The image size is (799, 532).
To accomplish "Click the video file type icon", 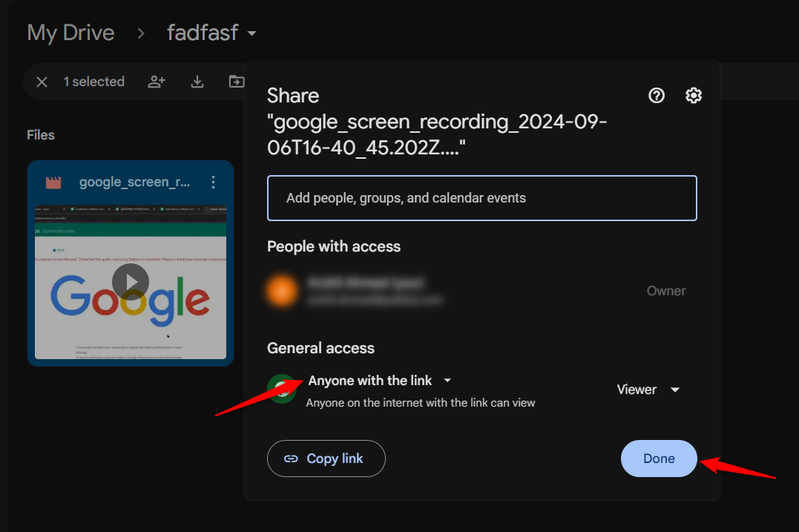I will pyautogui.click(x=53, y=183).
